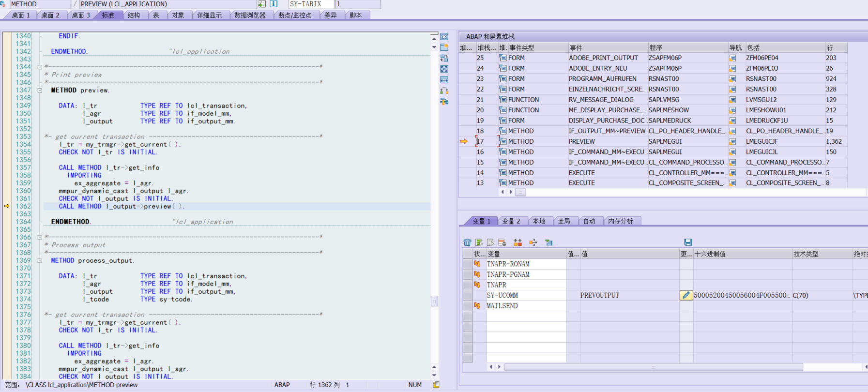This screenshot has width=868, height=392.
Task: Click the swap tools icon beside the editor
Action: (444, 58)
